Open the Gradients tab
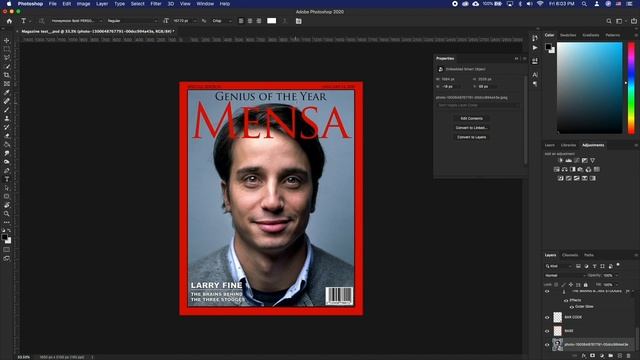Viewport: 640px width, 360px height. tap(591, 36)
